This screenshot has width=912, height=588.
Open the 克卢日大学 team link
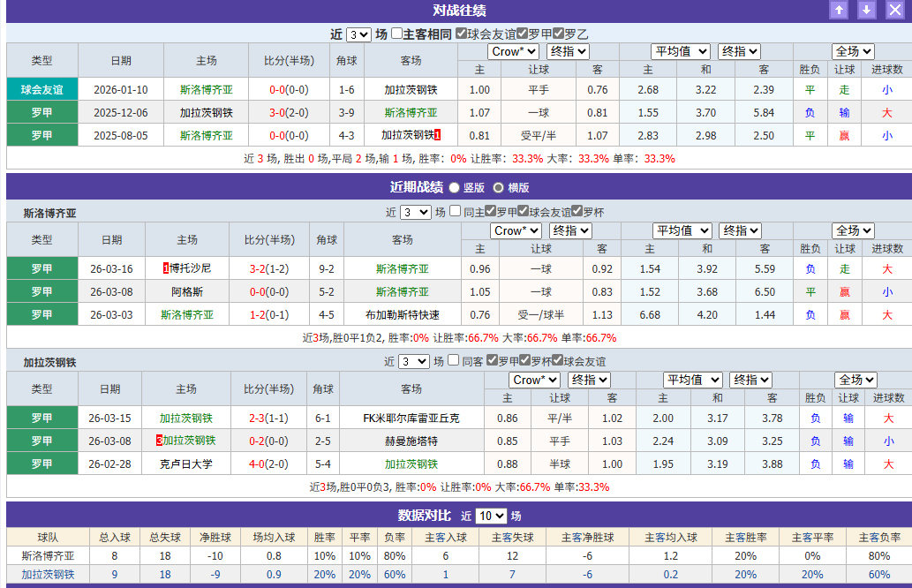tap(188, 462)
